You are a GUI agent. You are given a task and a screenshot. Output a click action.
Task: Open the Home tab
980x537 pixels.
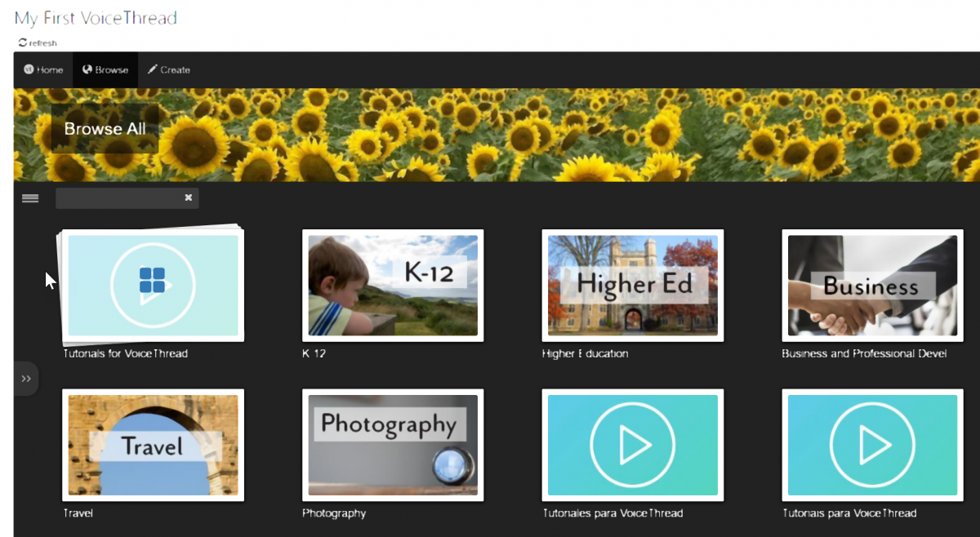coord(43,70)
